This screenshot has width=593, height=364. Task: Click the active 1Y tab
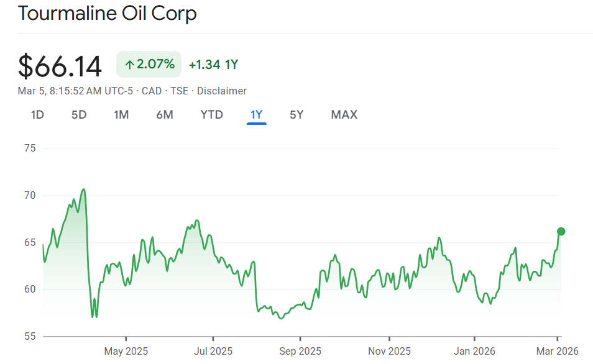[x=256, y=115]
